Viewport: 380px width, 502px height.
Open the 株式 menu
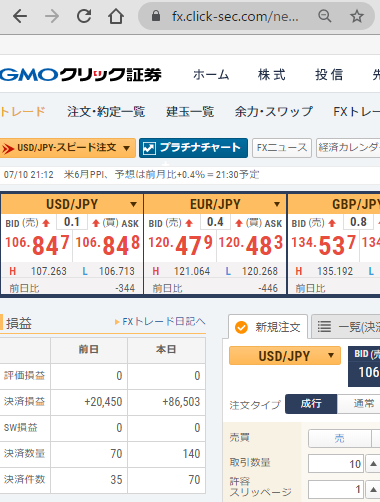[272, 75]
